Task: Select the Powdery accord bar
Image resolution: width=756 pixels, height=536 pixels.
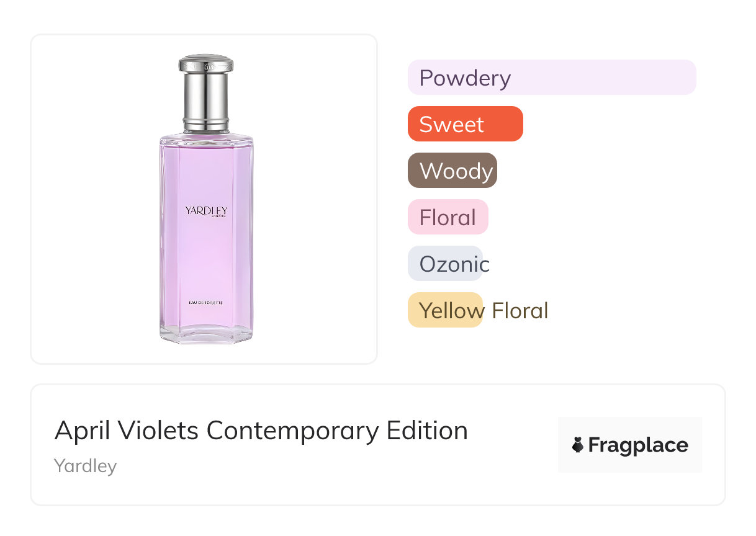Action: click(x=551, y=78)
